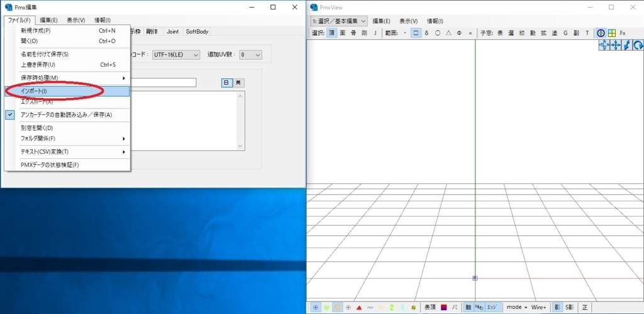Switch to the 剛体 tab
Screen dimensions: 644x314
[x=153, y=31]
